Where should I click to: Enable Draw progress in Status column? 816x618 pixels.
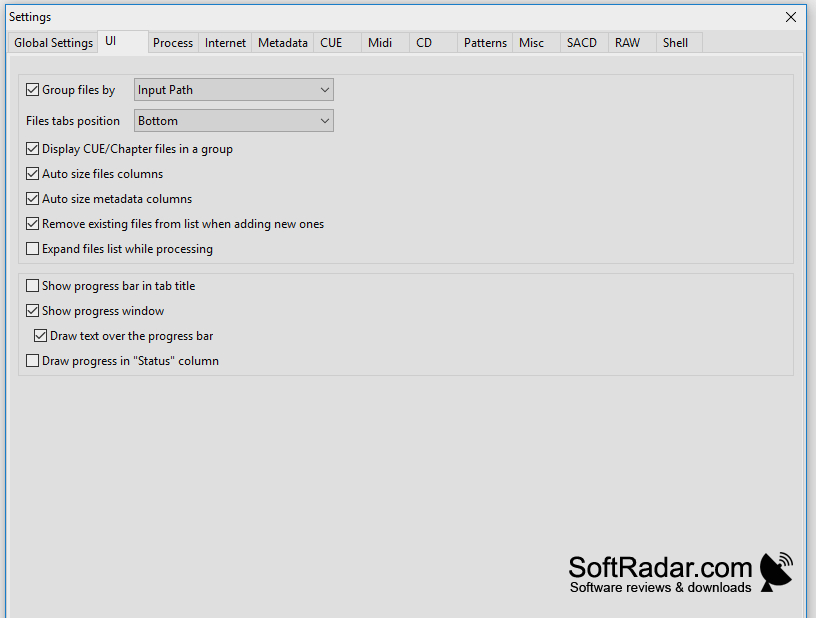coord(32,360)
